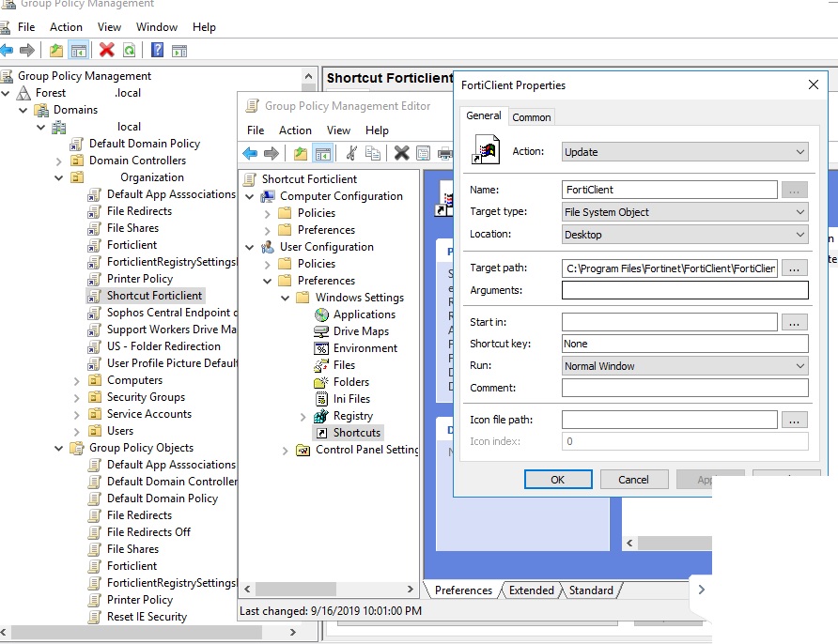Click browse button next to Name field
This screenshot has height=644, width=838.
click(x=794, y=191)
